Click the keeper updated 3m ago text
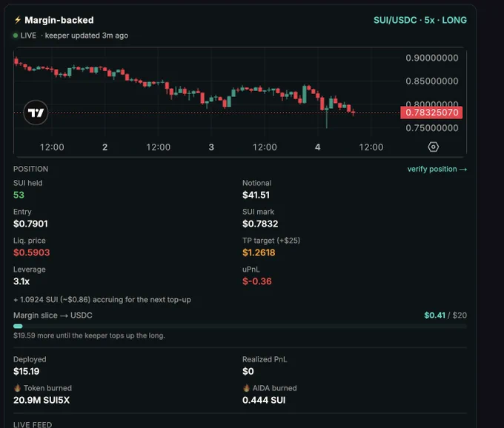 (x=87, y=36)
